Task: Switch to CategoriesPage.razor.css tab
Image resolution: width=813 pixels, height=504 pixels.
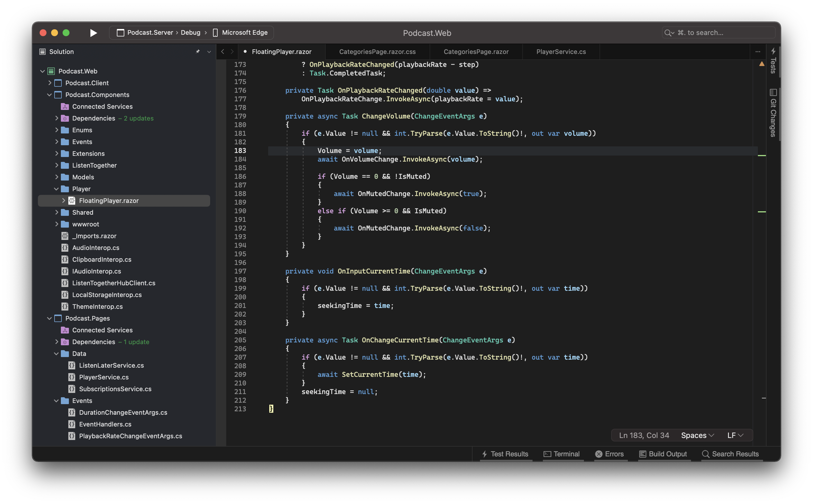Action: pos(377,52)
